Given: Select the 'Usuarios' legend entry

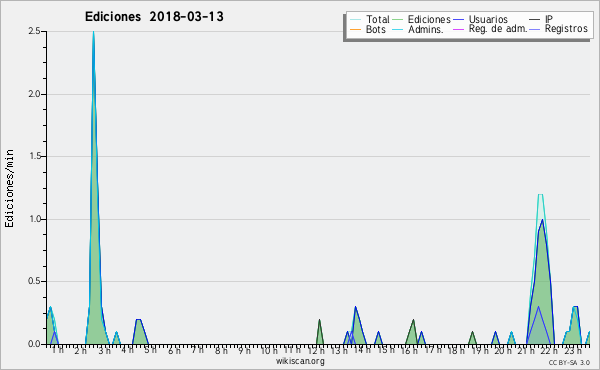Looking at the screenshot, I should tap(488, 19).
